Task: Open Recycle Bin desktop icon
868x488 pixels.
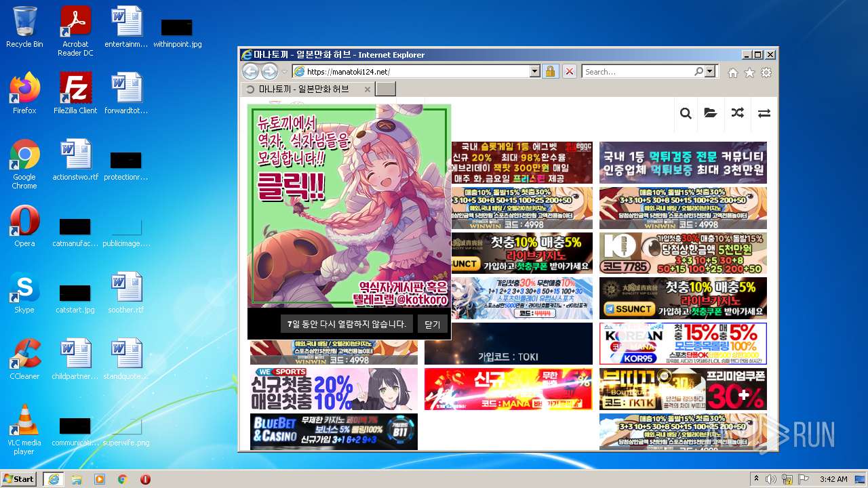Action: tap(24, 28)
